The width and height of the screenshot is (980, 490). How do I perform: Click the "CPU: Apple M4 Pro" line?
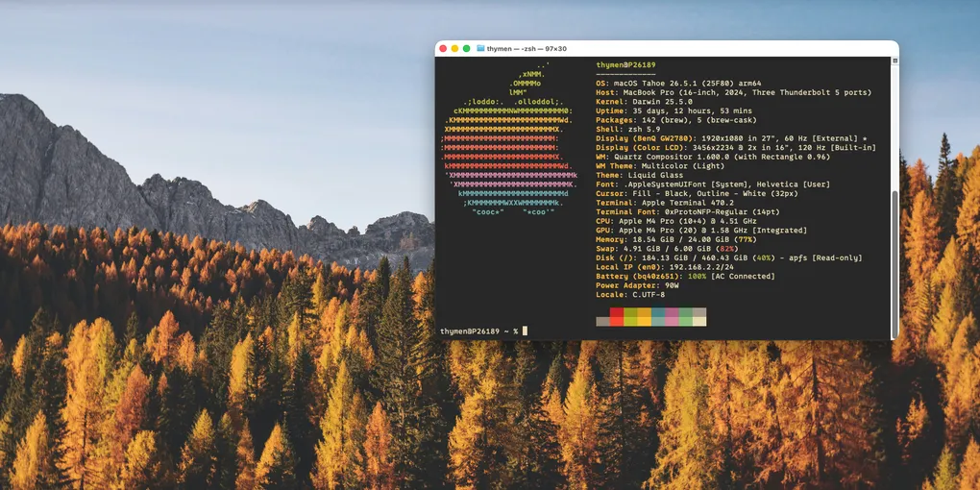coord(676,221)
